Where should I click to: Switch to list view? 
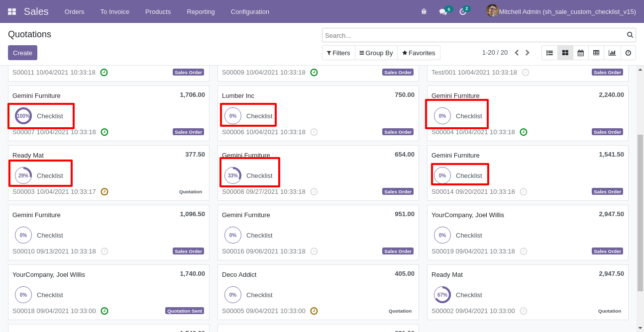[x=549, y=53]
